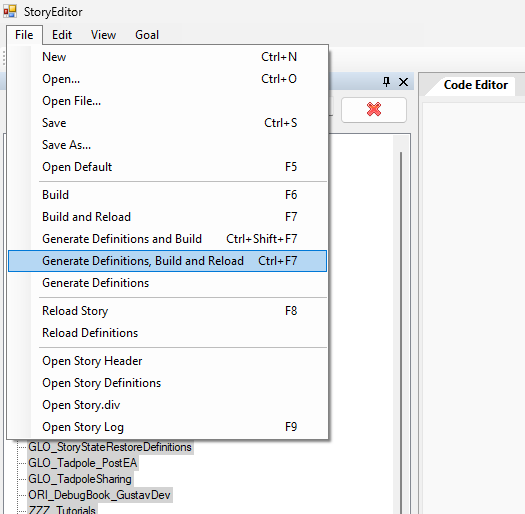
Task: Select GLO_TadpoleSharing goal
Action: [x=80, y=479]
